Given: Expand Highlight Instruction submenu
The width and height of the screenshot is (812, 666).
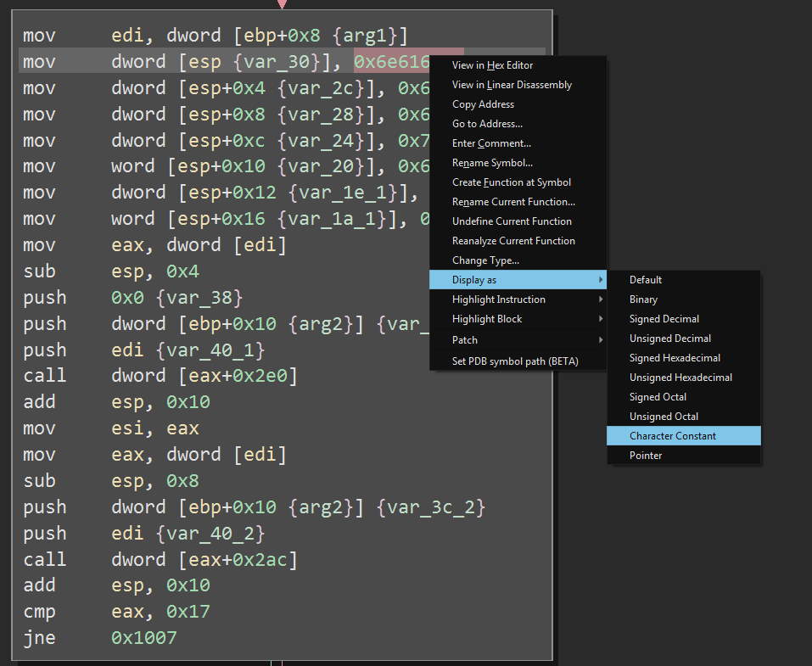Looking at the screenshot, I should 518,299.
